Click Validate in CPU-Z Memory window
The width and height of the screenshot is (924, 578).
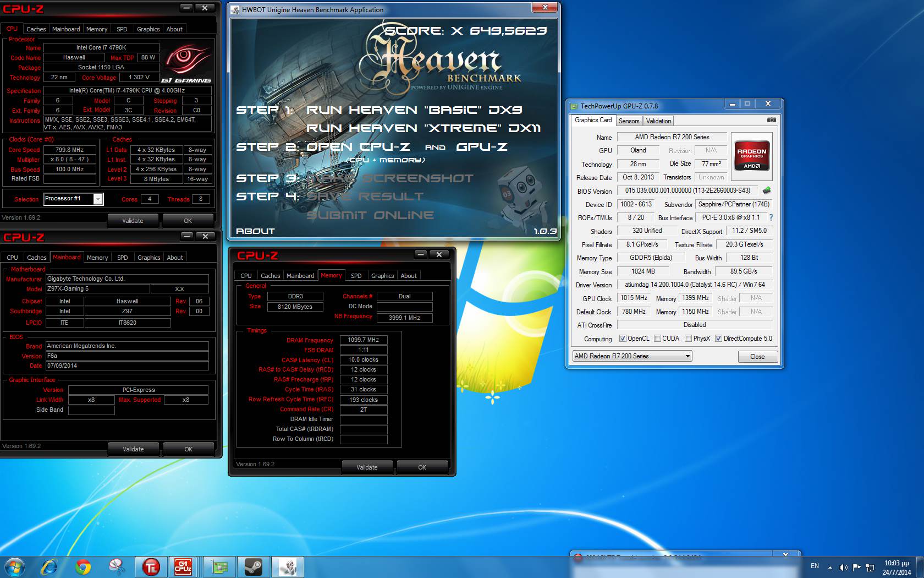point(367,467)
